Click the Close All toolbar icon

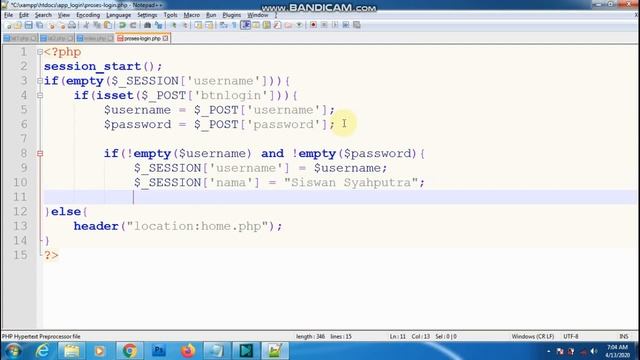[62, 25]
